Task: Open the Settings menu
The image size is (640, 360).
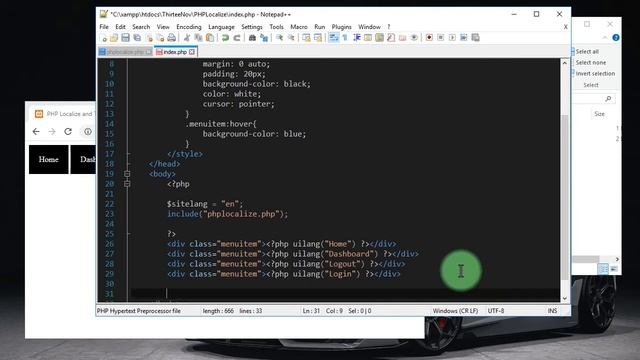Action: tap(252, 27)
